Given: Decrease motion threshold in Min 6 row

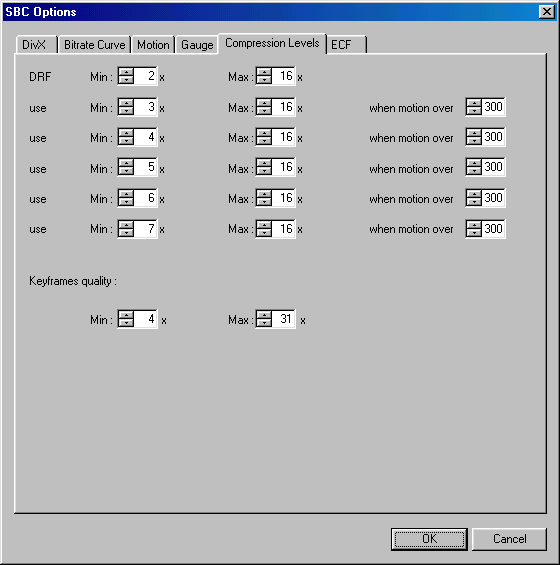Looking at the screenshot, I should coord(474,202).
